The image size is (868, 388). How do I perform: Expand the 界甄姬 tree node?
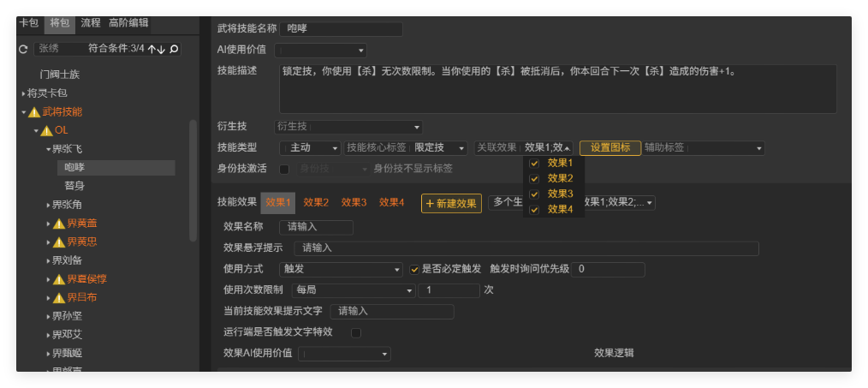(48, 354)
